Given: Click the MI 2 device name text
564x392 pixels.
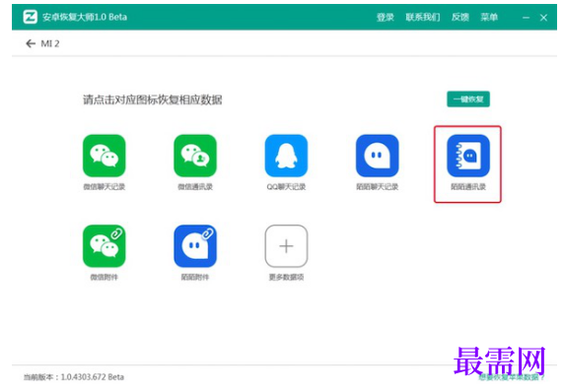Looking at the screenshot, I should [x=50, y=43].
